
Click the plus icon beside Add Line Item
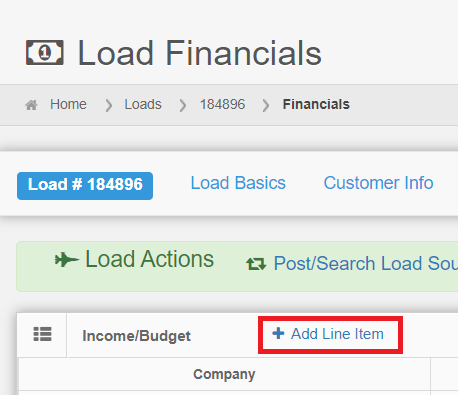coord(278,333)
